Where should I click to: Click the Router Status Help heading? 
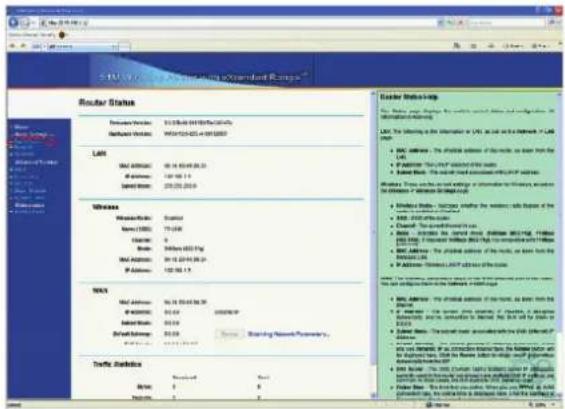point(409,97)
